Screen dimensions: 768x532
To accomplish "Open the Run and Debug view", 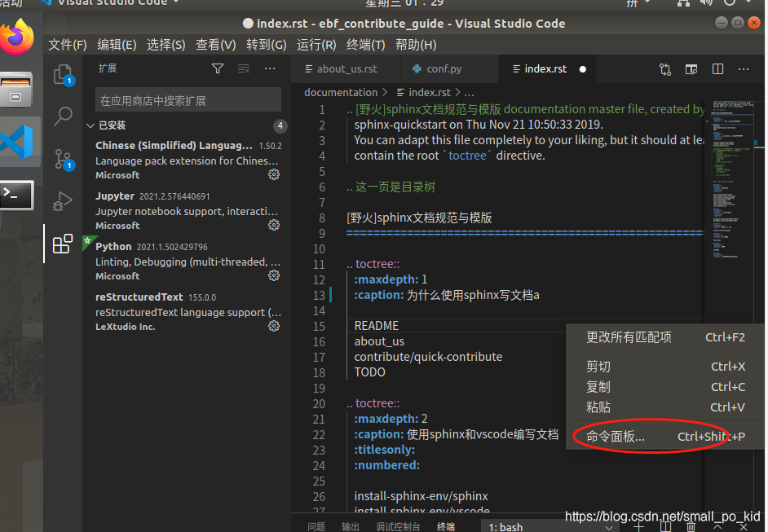I will [63, 200].
